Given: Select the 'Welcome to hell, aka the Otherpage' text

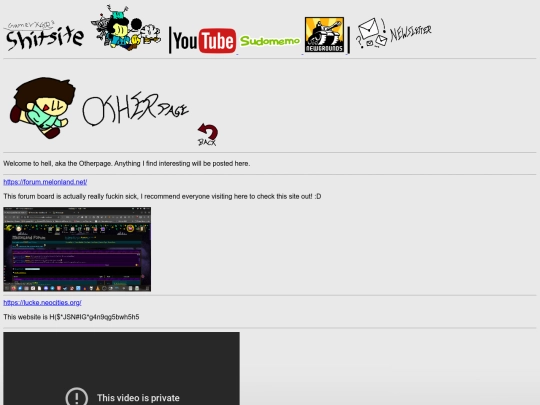Looking at the screenshot, I should [57, 164].
